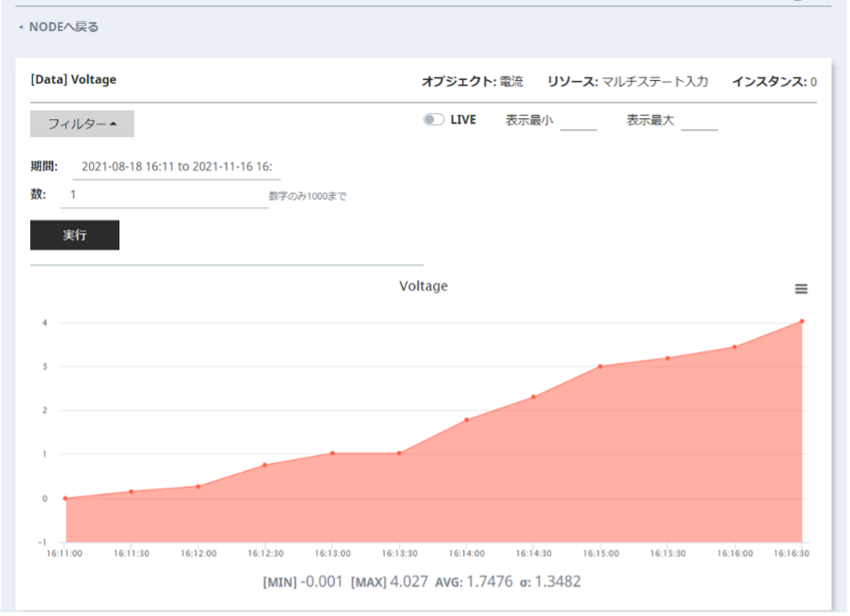Screen dimensions: 850x616
Task: Select the data point at 16:14:30
Action: pos(533,396)
